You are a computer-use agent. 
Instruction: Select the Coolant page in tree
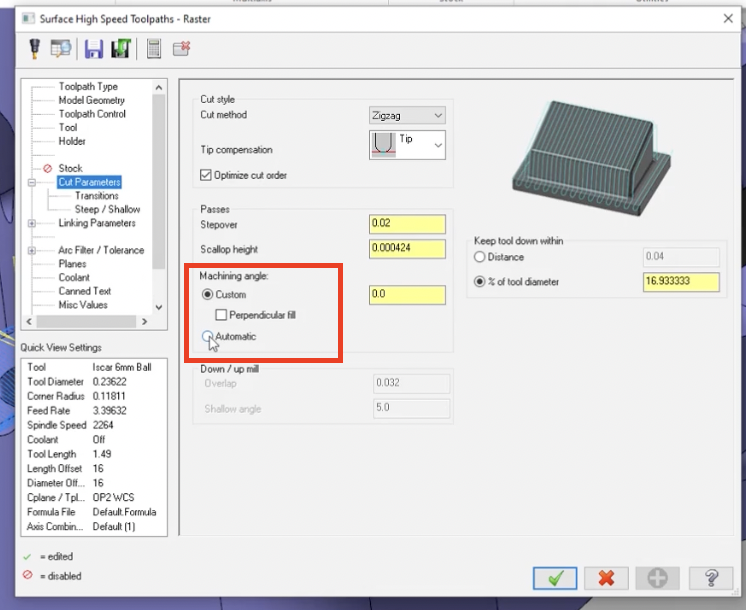pyautogui.click(x=74, y=277)
